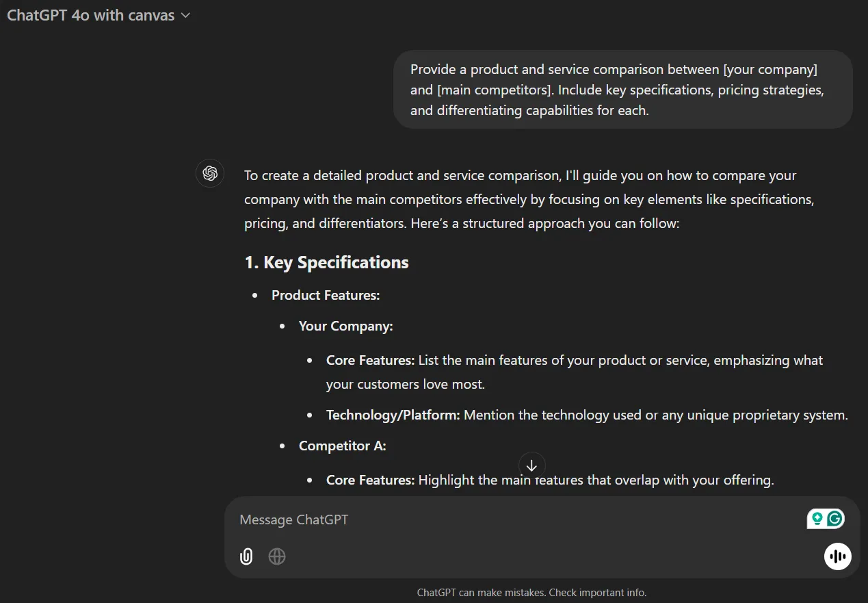Image resolution: width=868 pixels, height=603 pixels.
Task: Jump to bottom with the down-arrow button
Action: click(x=531, y=465)
